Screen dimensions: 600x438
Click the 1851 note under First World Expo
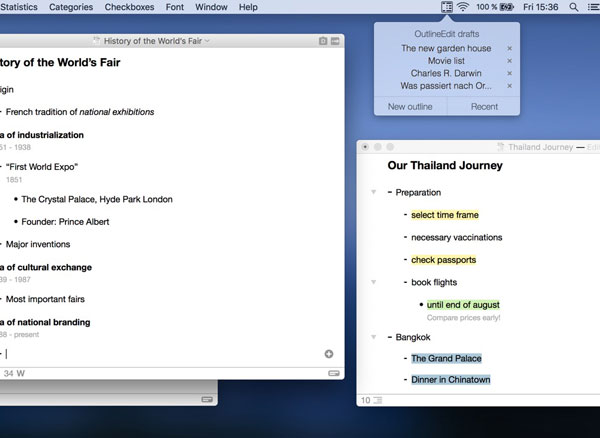pos(14,179)
